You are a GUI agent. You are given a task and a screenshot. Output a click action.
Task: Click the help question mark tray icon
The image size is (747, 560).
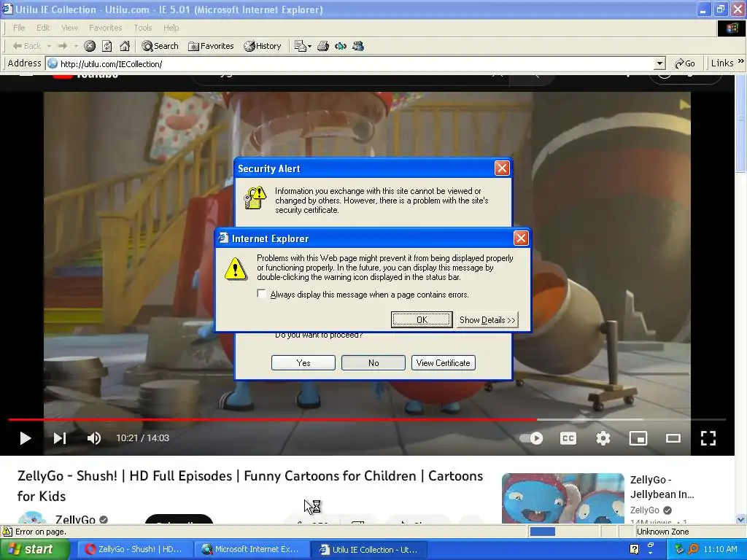pyautogui.click(x=634, y=549)
